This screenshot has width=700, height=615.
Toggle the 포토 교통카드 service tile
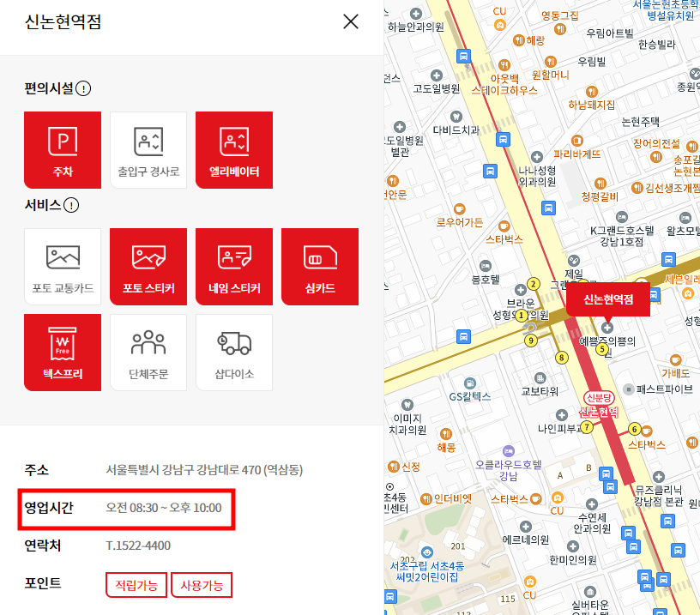[x=62, y=266]
